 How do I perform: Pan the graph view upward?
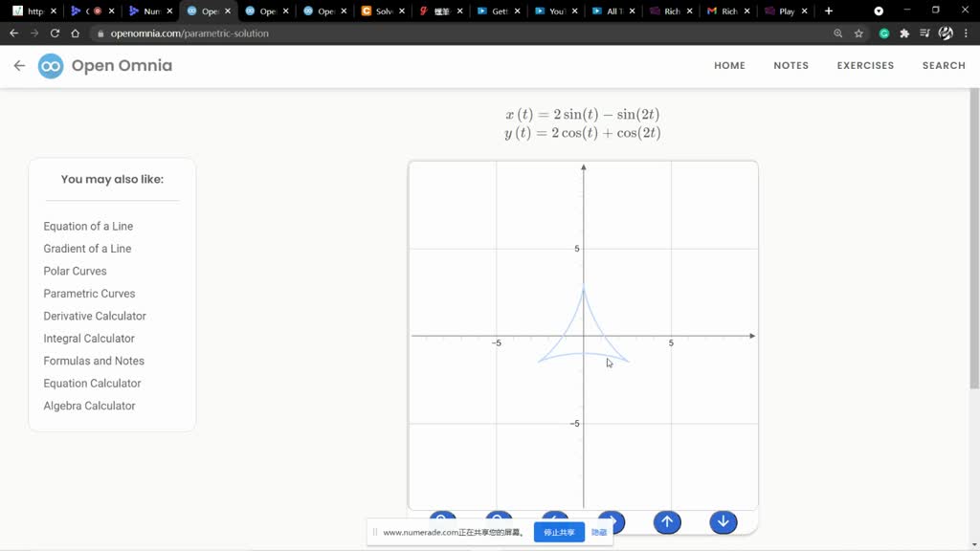click(x=667, y=521)
